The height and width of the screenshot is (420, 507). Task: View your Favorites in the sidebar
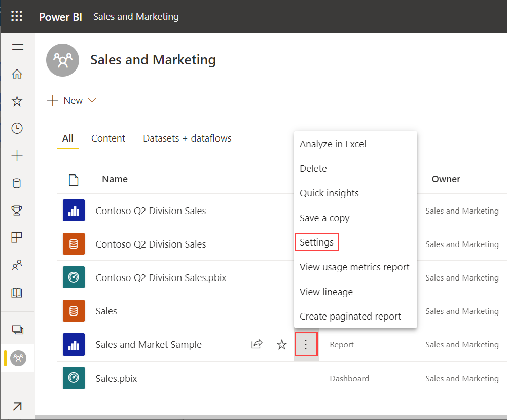click(17, 101)
